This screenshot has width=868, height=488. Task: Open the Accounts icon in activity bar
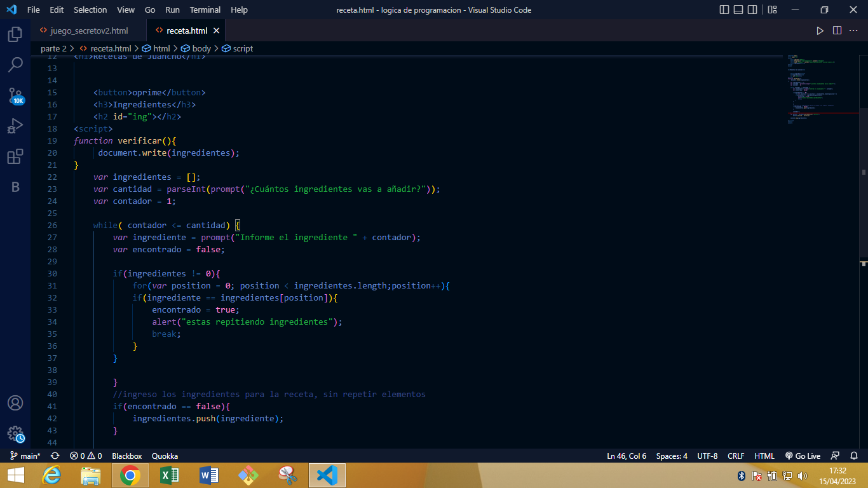tap(15, 403)
